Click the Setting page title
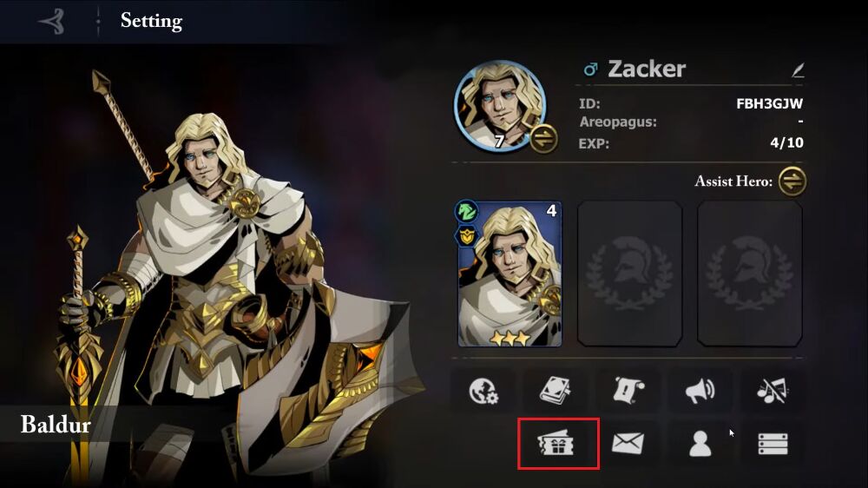 pos(151,21)
